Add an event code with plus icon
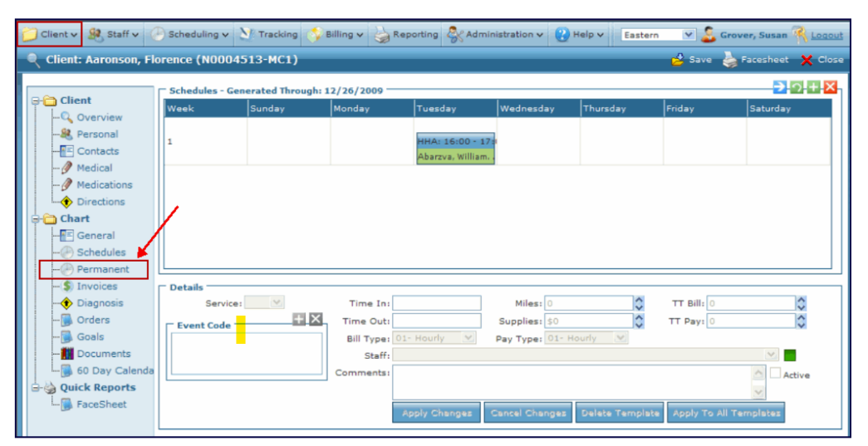Image resolution: width=868 pixels, height=446 pixels. click(300, 320)
